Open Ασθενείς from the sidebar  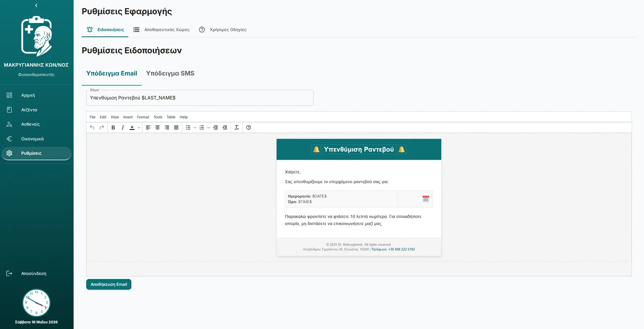click(36, 124)
